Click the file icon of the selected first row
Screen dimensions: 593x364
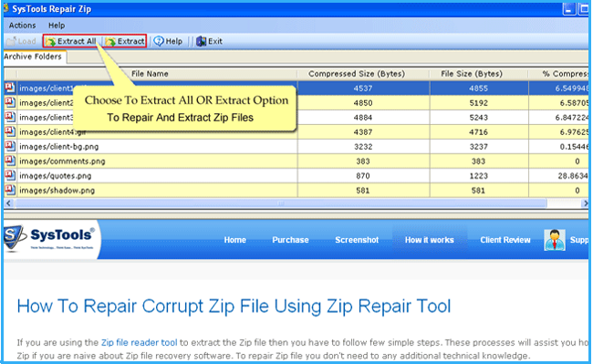(10, 88)
